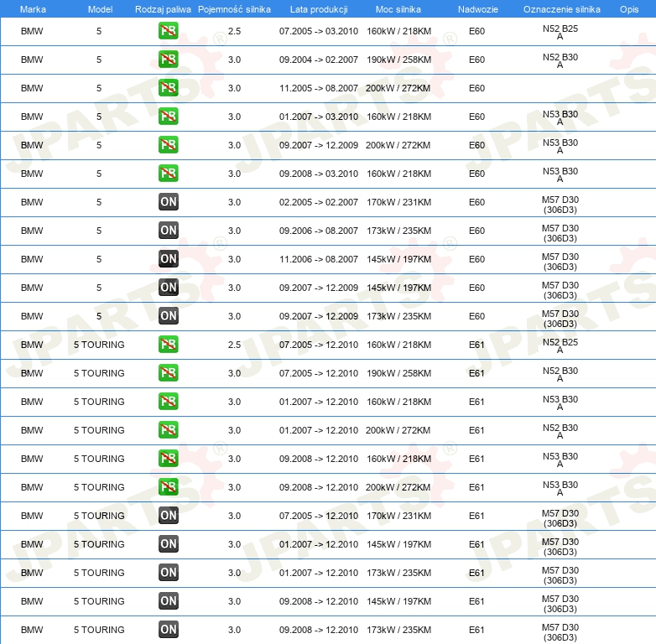Screen dimensions: 656x644
Task: Click the diesel ON icon in the Touring 170kW / 231KM row
Action: click(x=168, y=515)
